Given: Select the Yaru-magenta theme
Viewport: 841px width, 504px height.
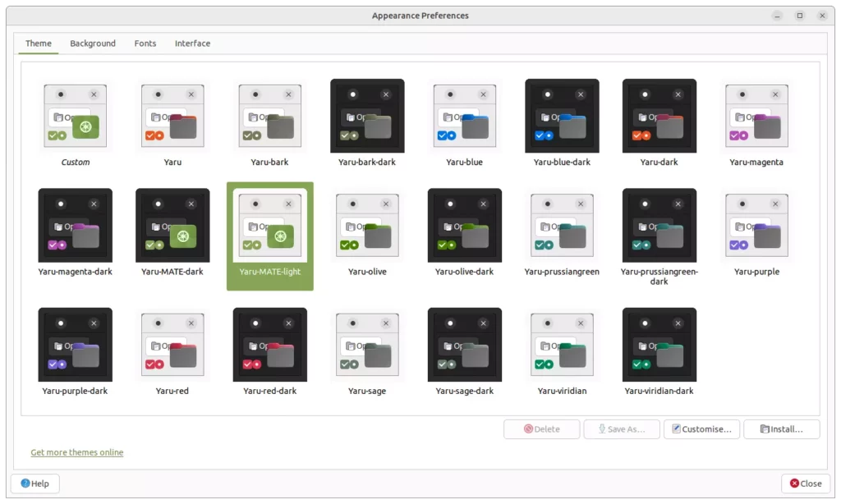Looking at the screenshot, I should (x=756, y=116).
